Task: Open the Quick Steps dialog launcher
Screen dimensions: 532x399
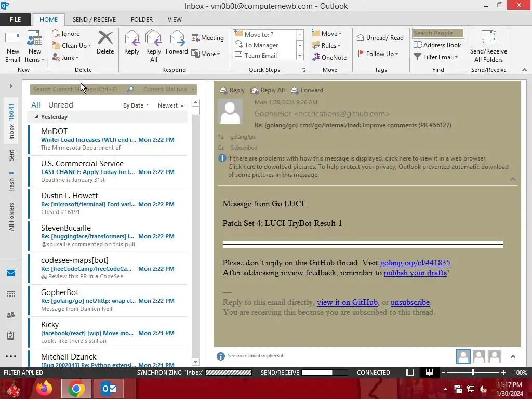Action: 303,70
